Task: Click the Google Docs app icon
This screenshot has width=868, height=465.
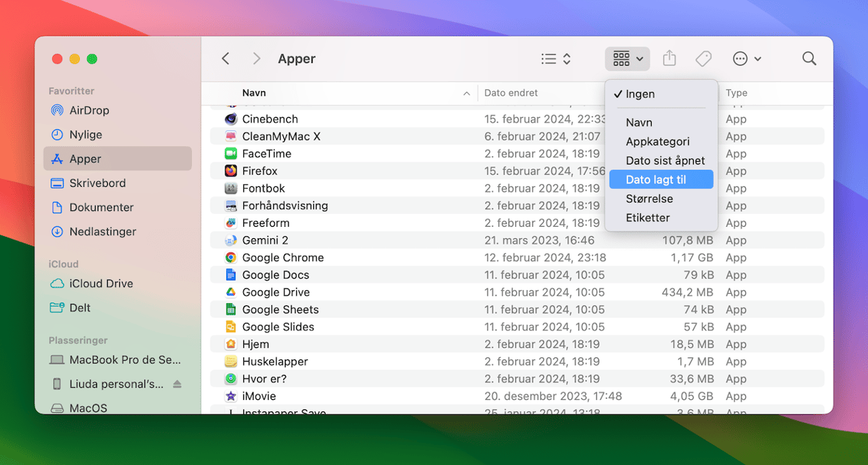Action: [x=231, y=275]
